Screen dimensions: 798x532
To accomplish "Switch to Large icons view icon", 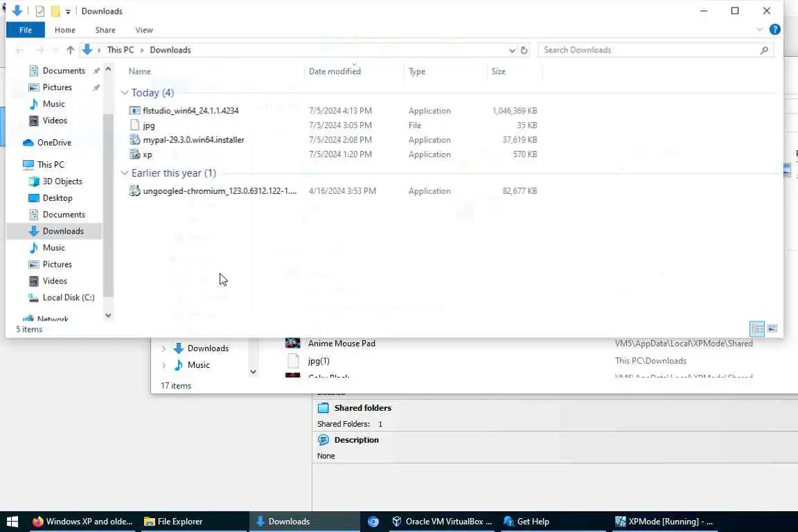I will click(x=772, y=329).
